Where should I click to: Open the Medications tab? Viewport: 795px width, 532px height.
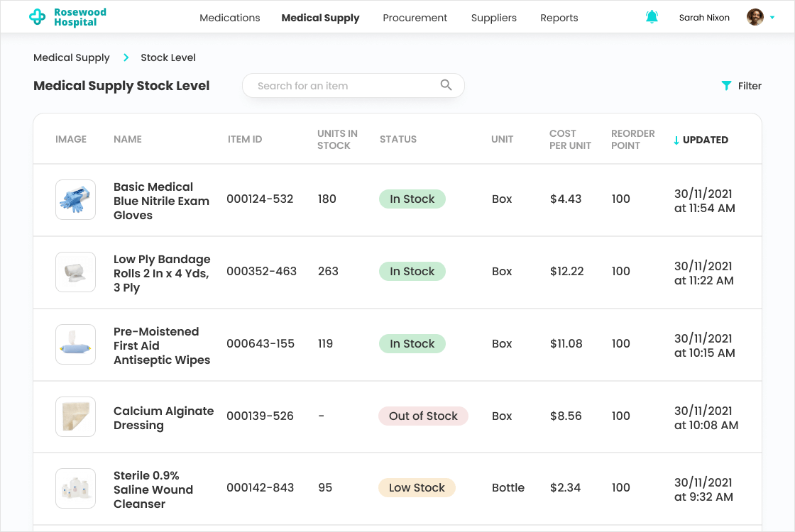click(x=229, y=18)
